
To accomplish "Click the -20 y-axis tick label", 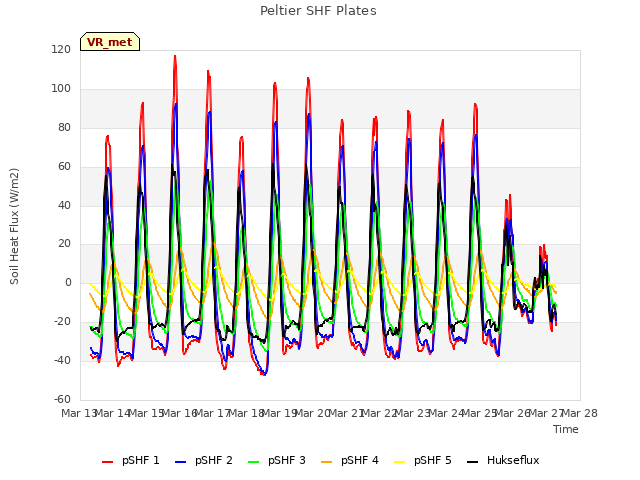I will pyautogui.click(x=62, y=322).
